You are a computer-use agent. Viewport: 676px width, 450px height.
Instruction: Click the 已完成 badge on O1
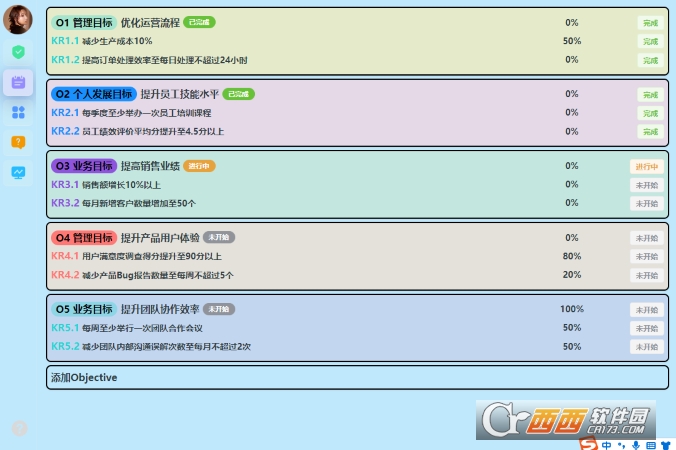coord(199,22)
